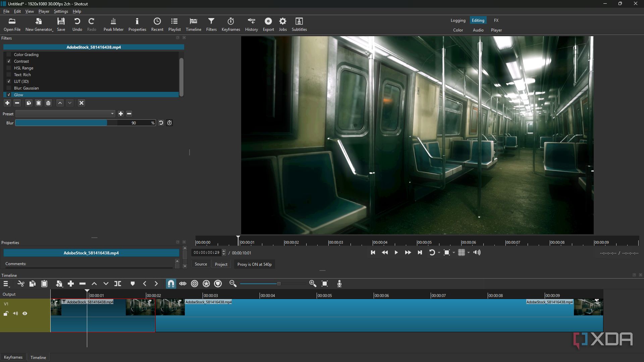Move the selected filter up
This screenshot has width=644, height=362.
[60, 103]
